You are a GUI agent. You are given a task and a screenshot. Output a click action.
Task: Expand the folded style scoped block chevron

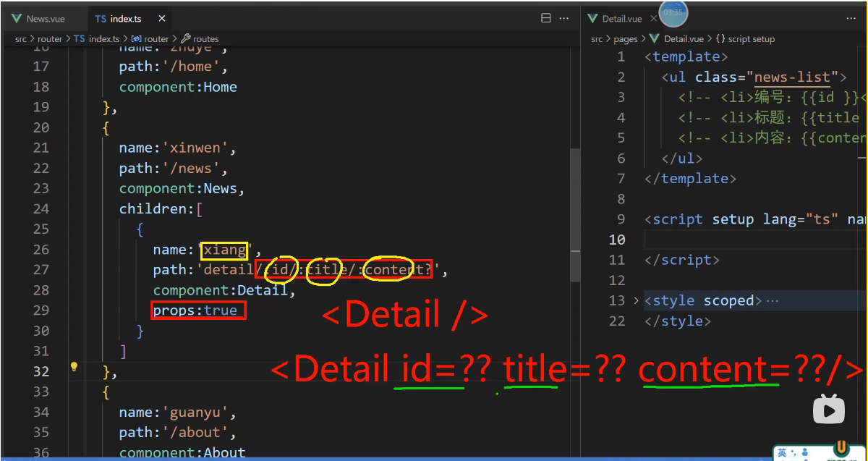tap(636, 300)
